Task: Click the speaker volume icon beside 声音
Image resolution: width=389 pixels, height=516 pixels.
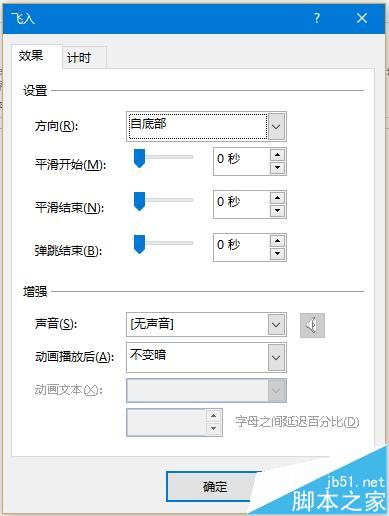Action: [x=312, y=325]
